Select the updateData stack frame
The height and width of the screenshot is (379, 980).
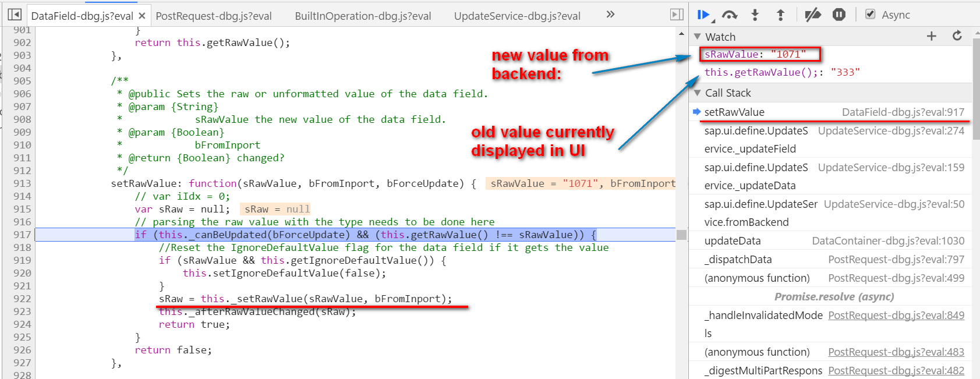click(830, 241)
